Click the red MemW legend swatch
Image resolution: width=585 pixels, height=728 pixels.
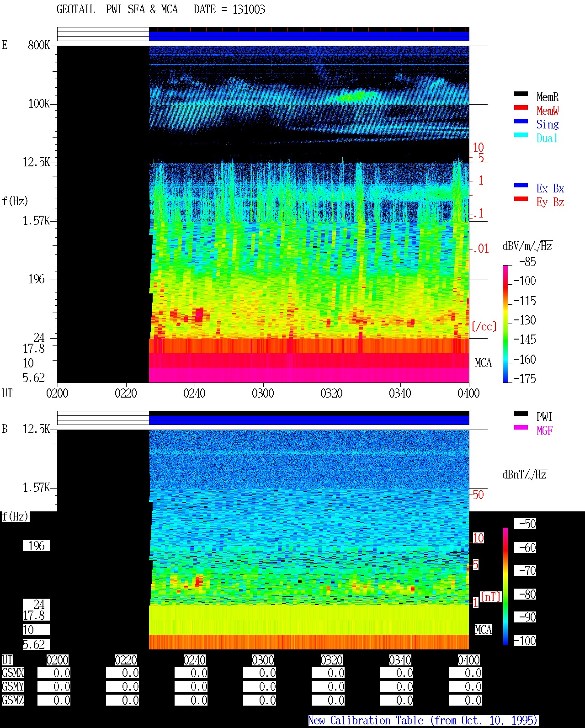(521, 107)
